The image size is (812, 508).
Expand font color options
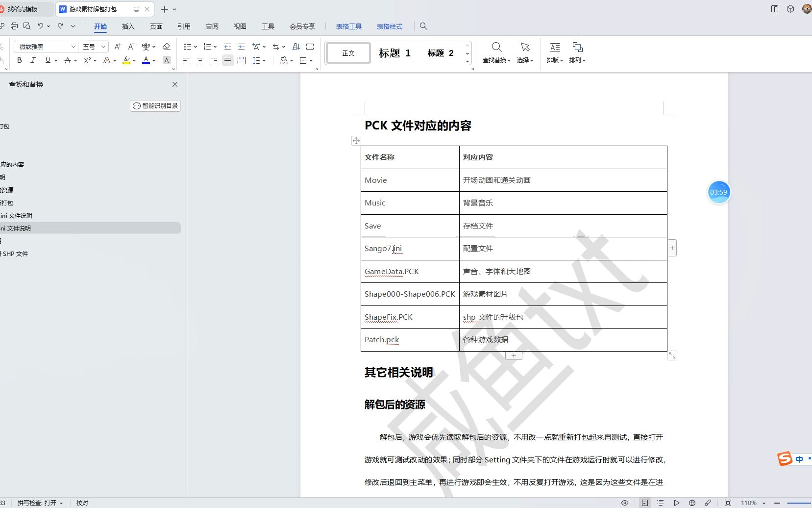pyautogui.click(x=154, y=61)
